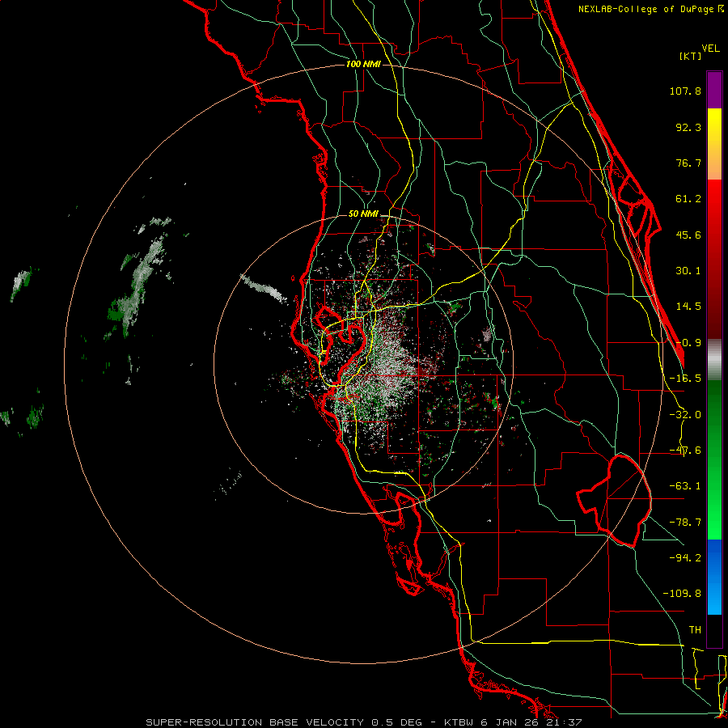Click the yellow-orange segment of the color bar
The width and height of the screenshot is (728, 728).
pyautogui.click(x=714, y=144)
